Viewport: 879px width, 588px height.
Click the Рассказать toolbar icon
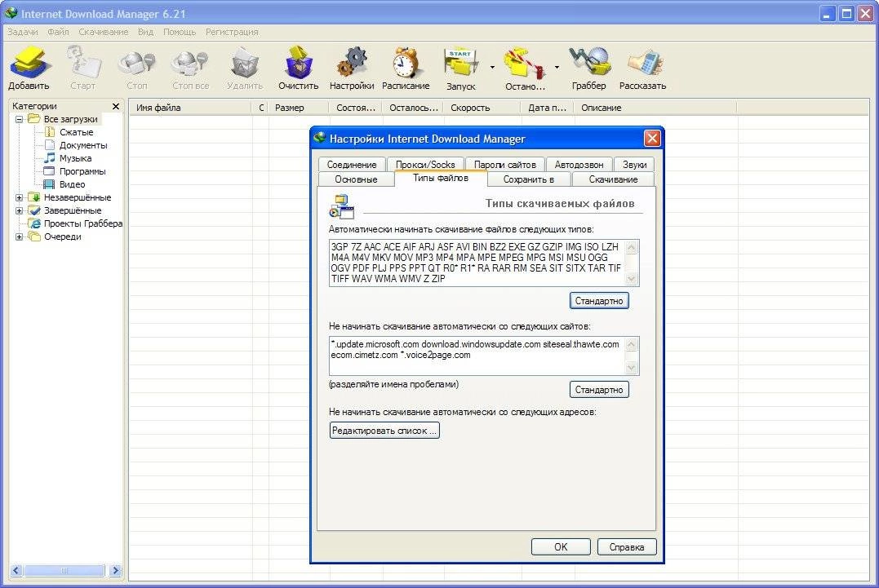(642, 68)
